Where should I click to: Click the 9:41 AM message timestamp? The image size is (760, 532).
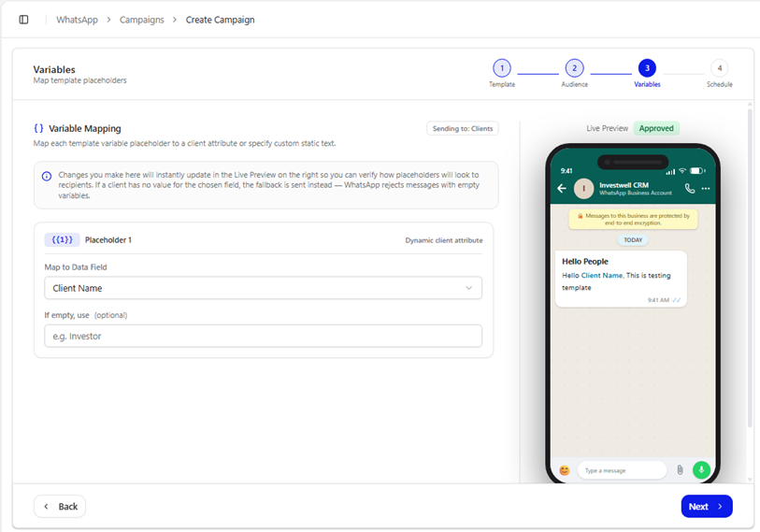pyautogui.click(x=658, y=300)
